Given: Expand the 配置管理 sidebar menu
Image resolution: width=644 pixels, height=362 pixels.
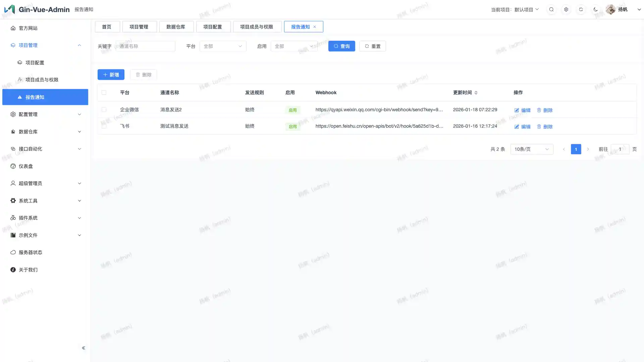Looking at the screenshot, I should point(45,114).
